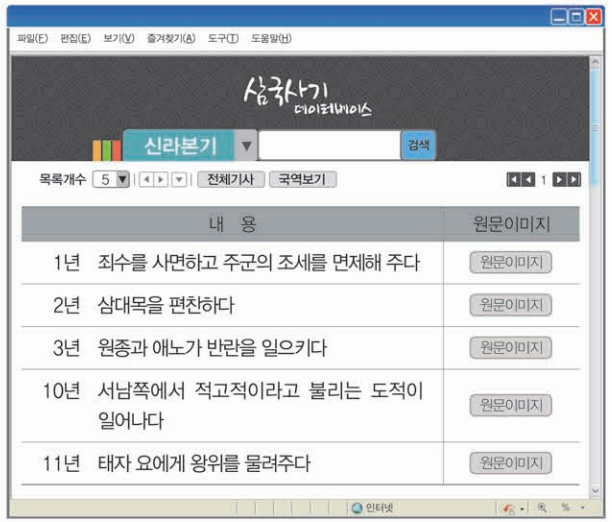This screenshot has width=612, height=522.
Task: Click the 원문이미지 column header
Action: pyautogui.click(x=511, y=224)
